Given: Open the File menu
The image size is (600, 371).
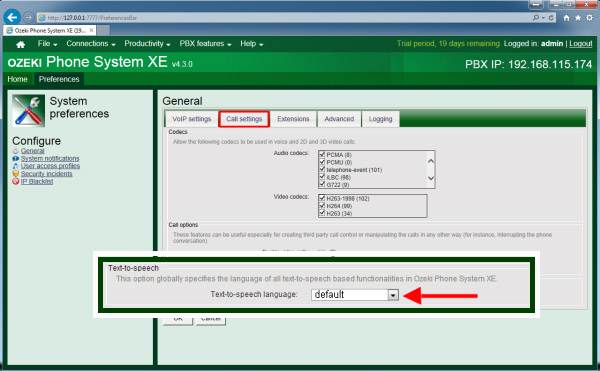Looking at the screenshot, I should tap(47, 44).
